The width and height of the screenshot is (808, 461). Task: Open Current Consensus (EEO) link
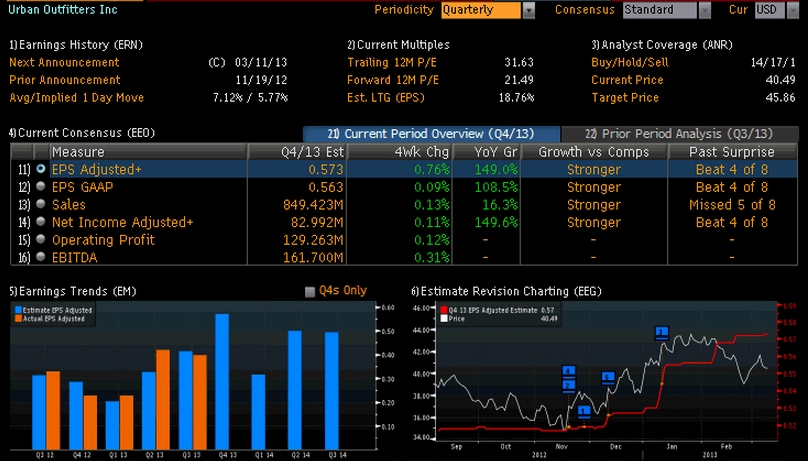click(x=82, y=133)
